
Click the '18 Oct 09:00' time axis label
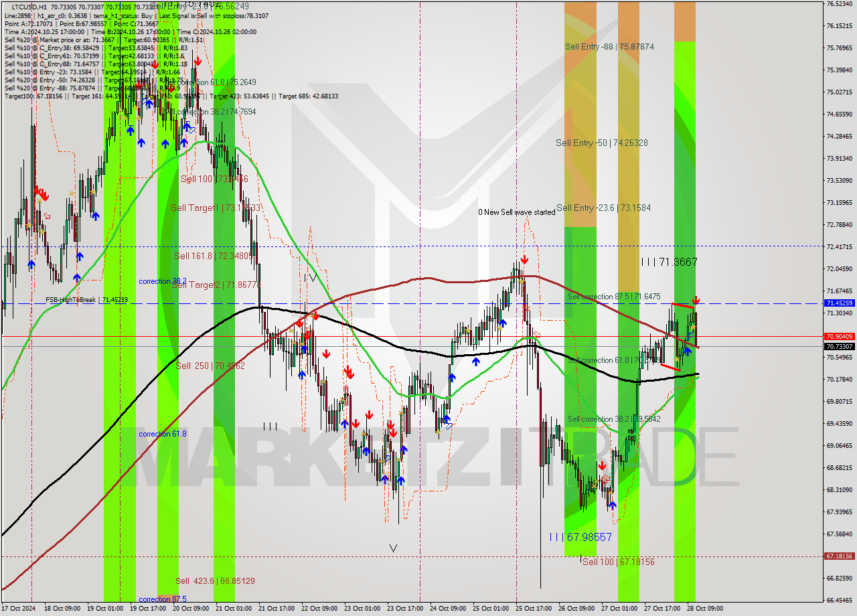[61, 609]
